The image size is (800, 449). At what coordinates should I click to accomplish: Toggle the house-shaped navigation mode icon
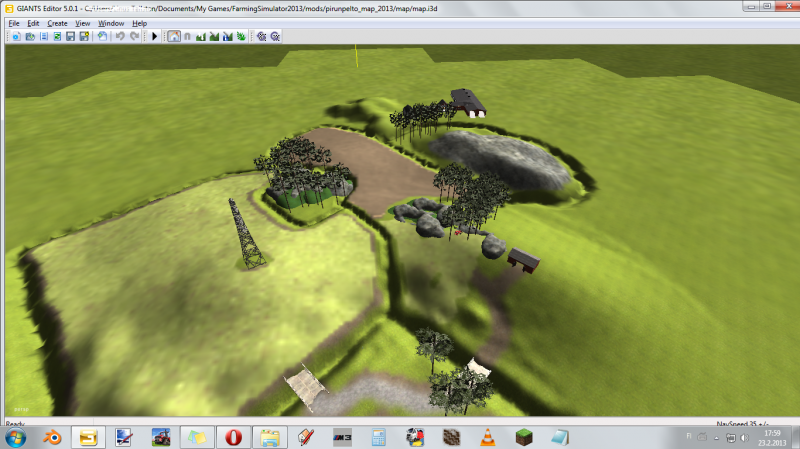[x=174, y=36]
